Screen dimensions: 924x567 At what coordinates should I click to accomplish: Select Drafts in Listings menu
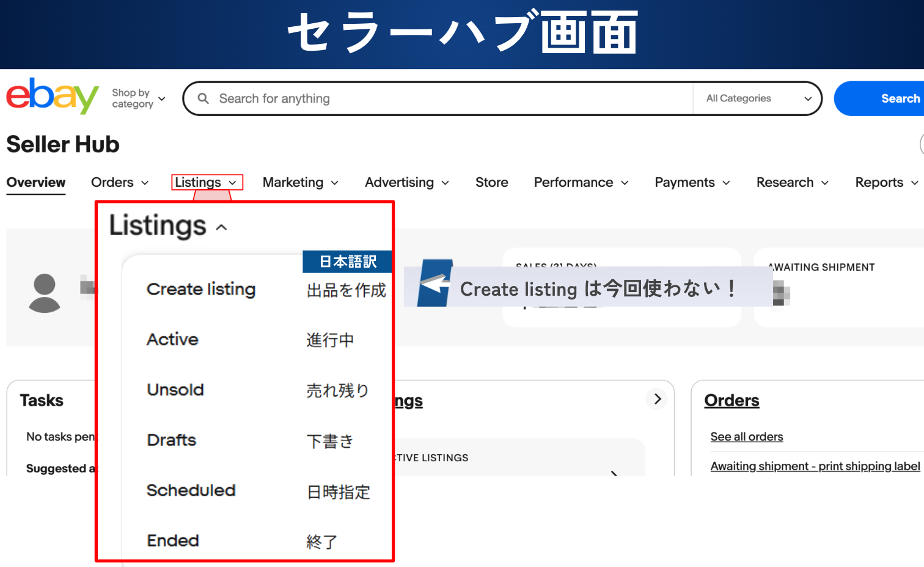172,440
